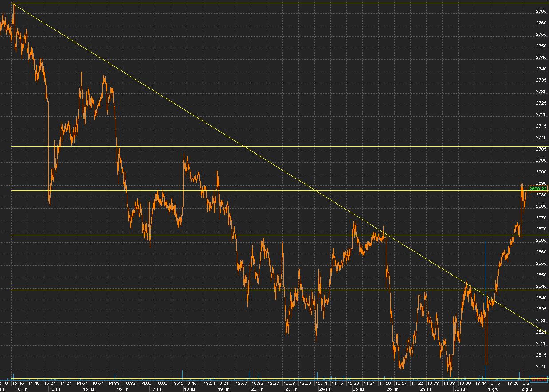Click the 15:20 time axis label
This screenshot has width=549, height=392.
(353, 383)
